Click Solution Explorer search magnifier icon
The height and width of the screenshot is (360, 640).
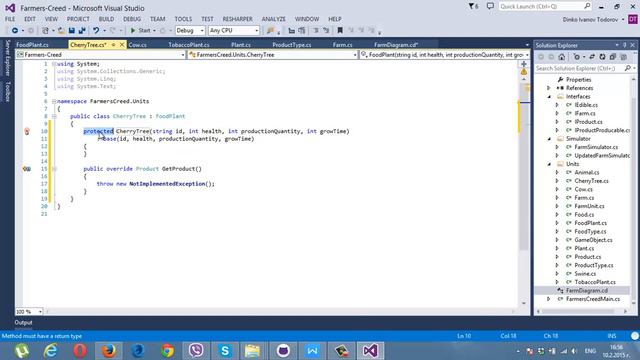[x=628, y=68]
